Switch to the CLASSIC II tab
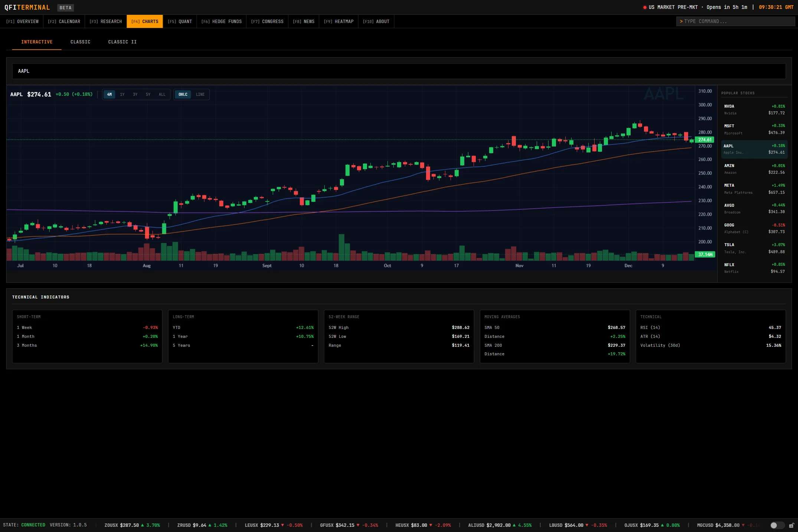798x532 pixels. tap(122, 42)
